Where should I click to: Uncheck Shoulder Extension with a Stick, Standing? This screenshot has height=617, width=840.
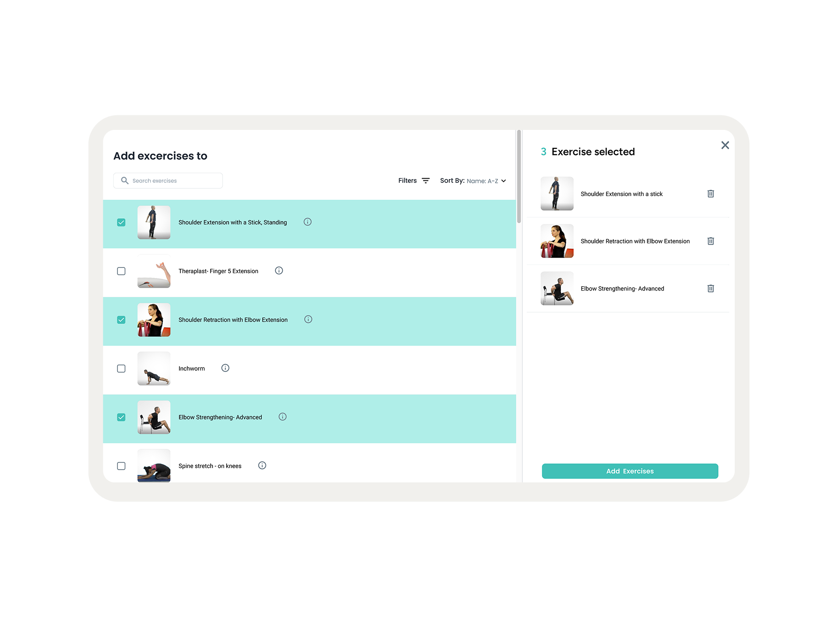click(x=121, y=223)
